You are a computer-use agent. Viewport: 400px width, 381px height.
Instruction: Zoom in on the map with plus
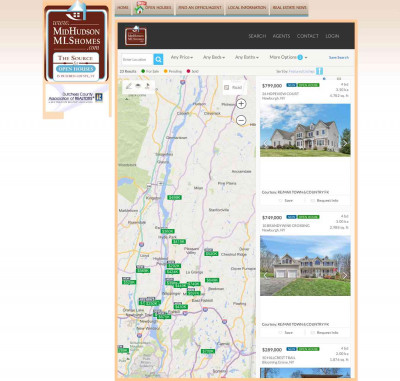[241, 104]
